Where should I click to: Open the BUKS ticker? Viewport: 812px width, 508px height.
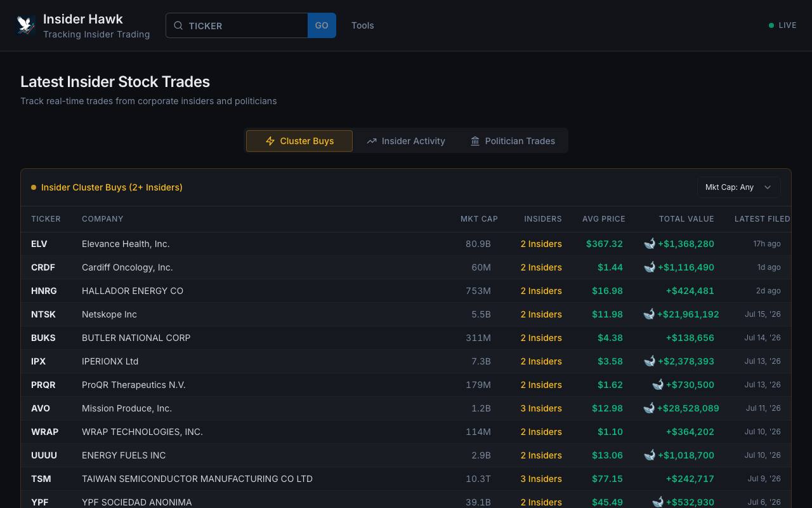click(x=43, y=338)
